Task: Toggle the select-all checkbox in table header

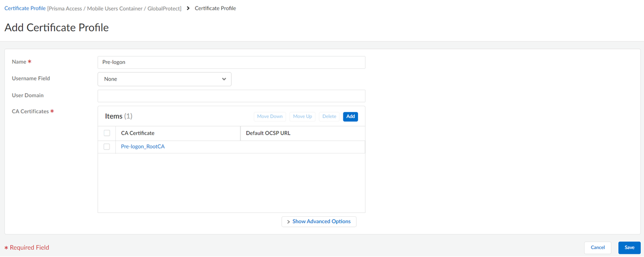Action: tap(107, 133)
